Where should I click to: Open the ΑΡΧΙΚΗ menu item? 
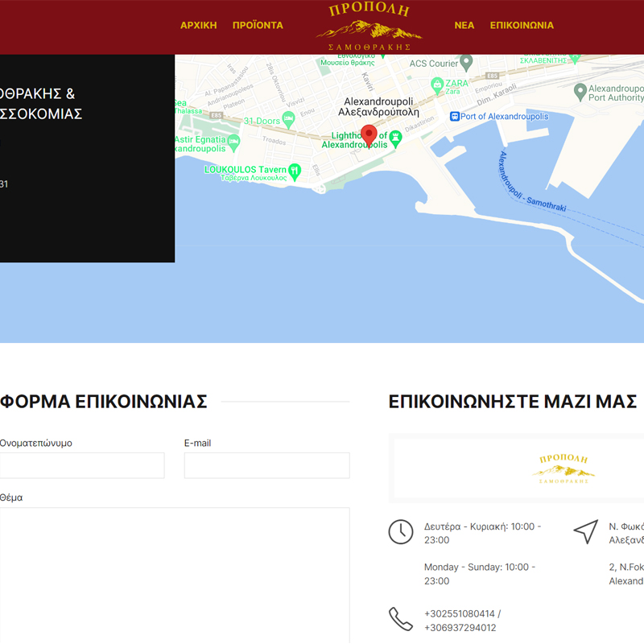point(198,25)
